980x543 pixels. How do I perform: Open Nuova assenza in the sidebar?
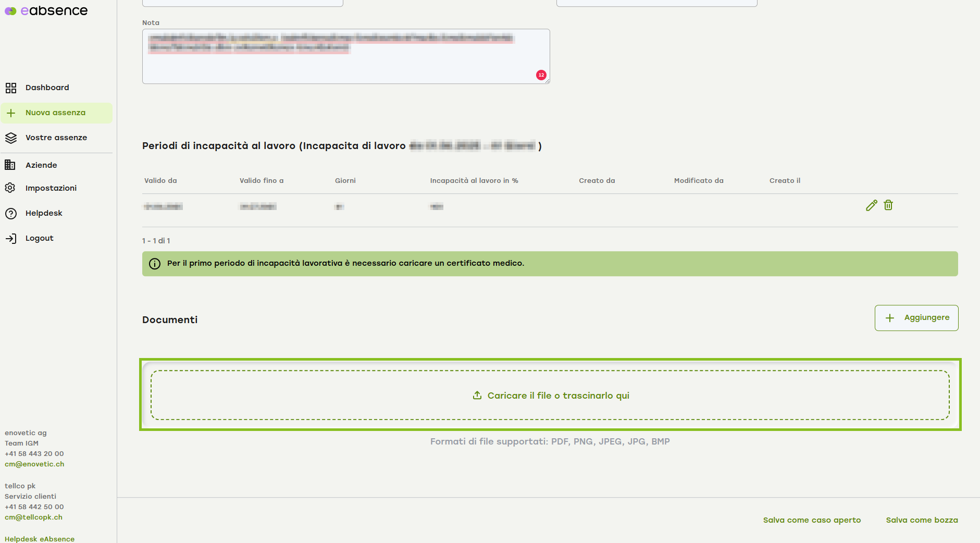(x=56, y=113)
